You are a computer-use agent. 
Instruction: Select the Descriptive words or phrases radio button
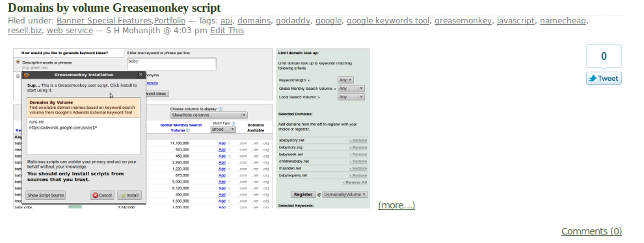pos(18,62)
